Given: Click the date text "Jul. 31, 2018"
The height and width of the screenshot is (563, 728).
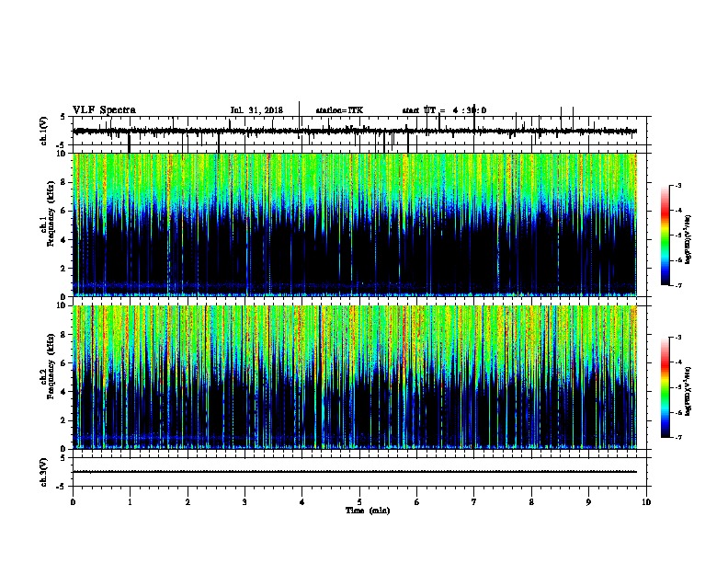Looking at the screenshot, I should [256, 110].
